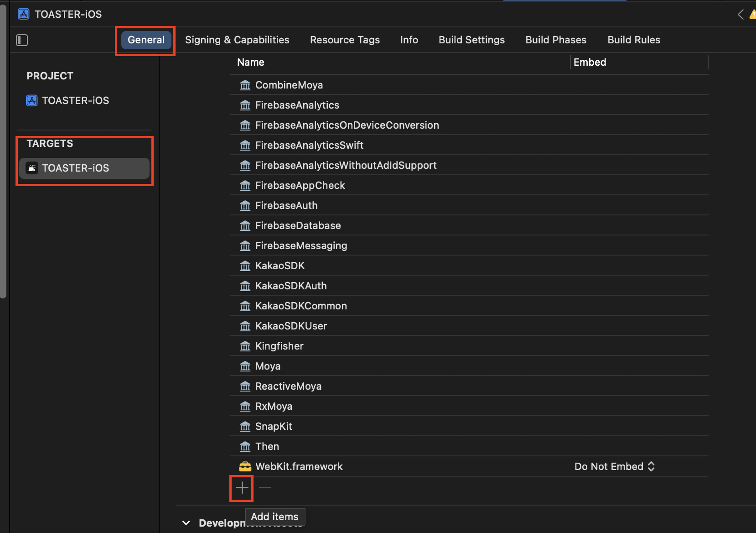Click library icon beside FirebaseAppCheck

click(x=245, y=186)
